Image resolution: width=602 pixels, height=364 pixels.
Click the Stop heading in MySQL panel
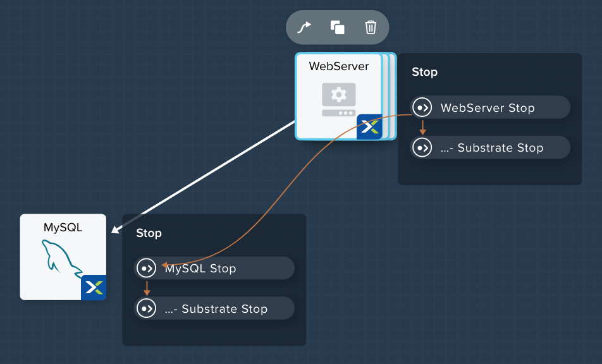coord(149,233)
